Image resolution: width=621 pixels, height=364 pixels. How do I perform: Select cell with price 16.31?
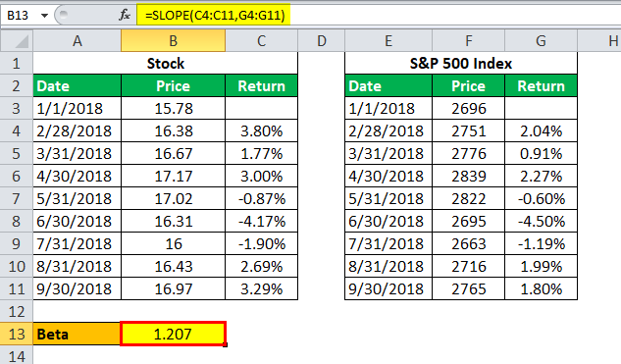click(x=173, y=221)
